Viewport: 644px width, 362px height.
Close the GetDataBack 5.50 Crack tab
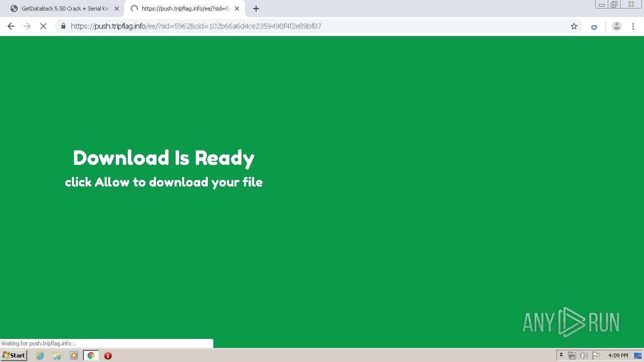pos(117,9)
